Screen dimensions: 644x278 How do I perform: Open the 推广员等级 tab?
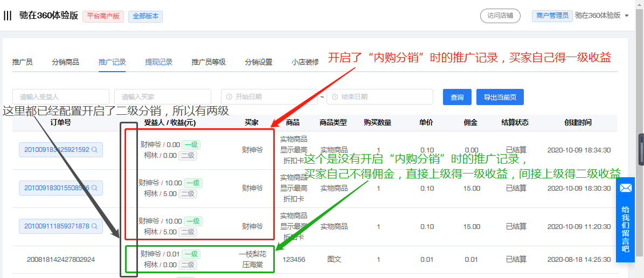(209, 62)
